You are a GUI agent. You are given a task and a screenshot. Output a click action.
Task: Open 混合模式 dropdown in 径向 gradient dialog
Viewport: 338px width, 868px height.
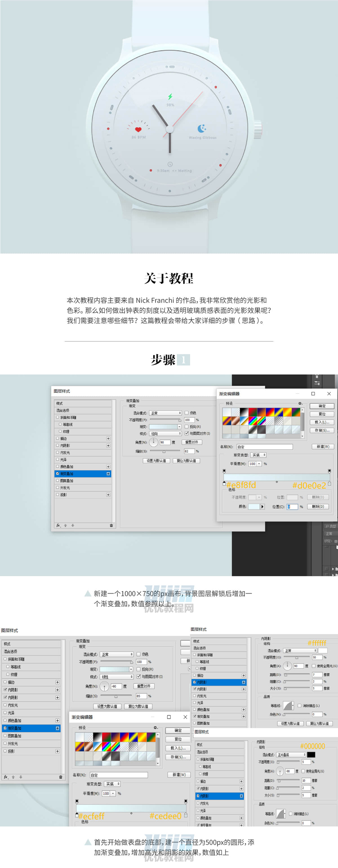click(x=166, y=413)
